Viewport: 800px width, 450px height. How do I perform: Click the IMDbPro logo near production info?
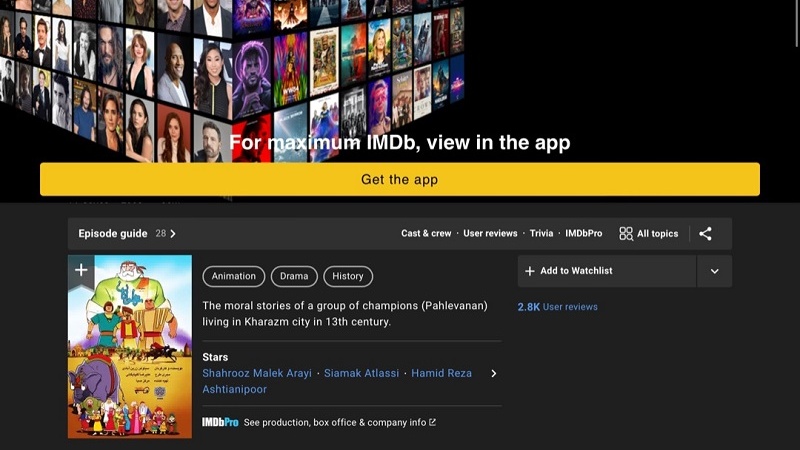[x=220, y=422]
